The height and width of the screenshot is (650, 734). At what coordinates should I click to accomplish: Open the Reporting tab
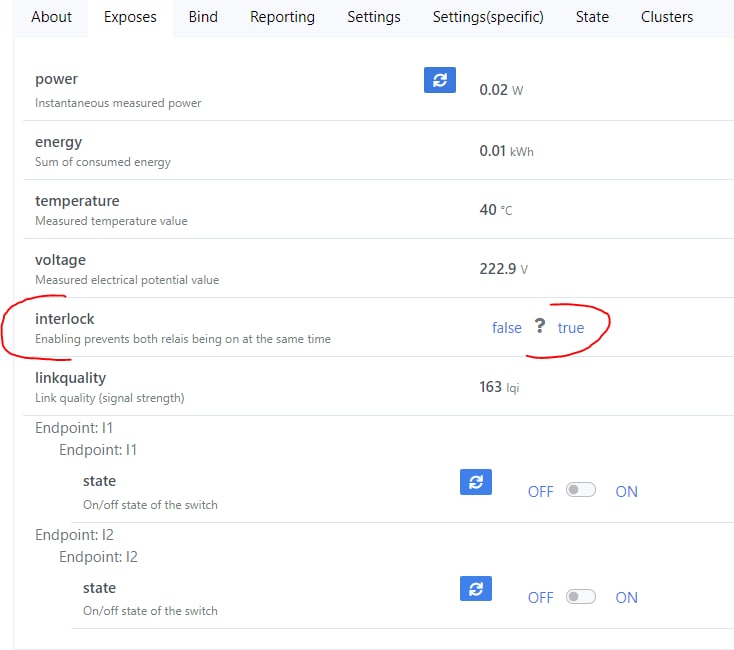pyautogui.click(x=282, y=17)
